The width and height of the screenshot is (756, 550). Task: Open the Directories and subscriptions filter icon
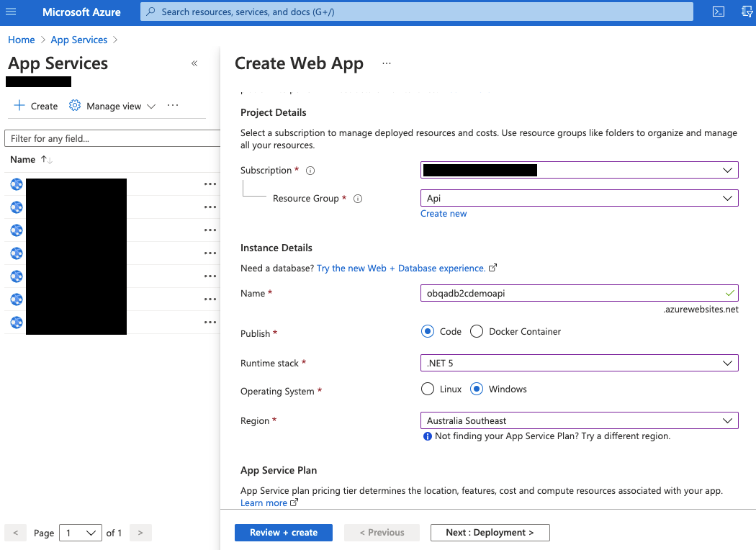(747, 12)
